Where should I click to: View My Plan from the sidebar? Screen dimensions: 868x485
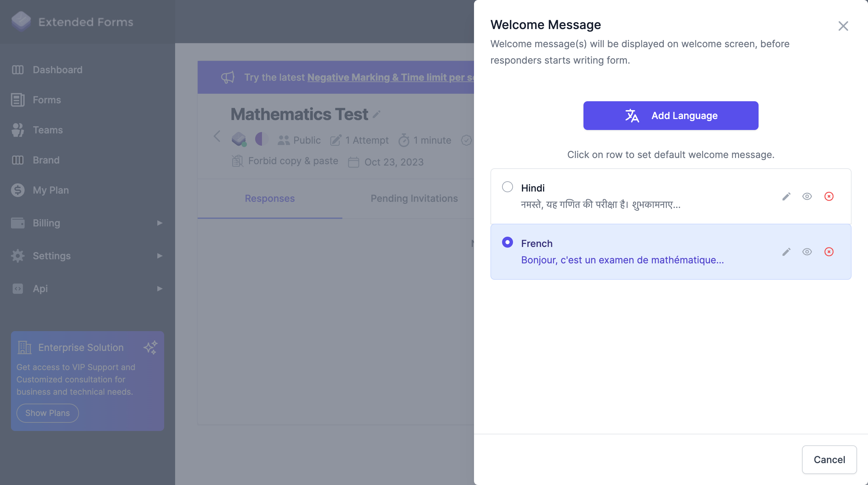[x=50, y=190]
